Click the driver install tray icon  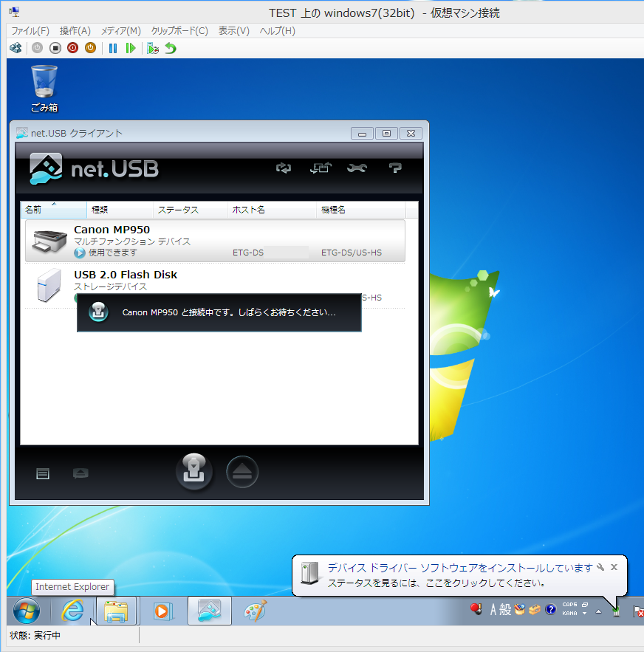(616, 611)
